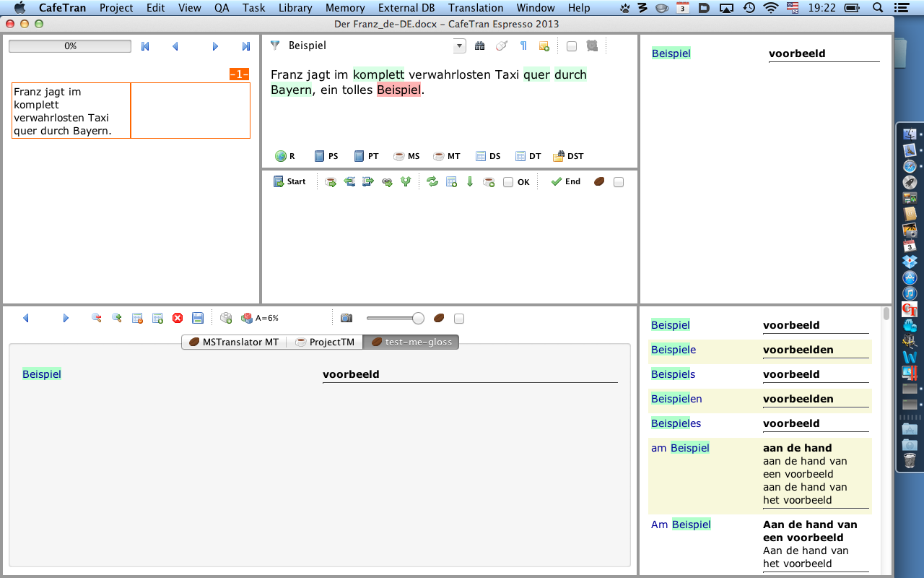Click the red delete icon in bottom toolbar
The image size is (924, 578).
tap(178, 318)
